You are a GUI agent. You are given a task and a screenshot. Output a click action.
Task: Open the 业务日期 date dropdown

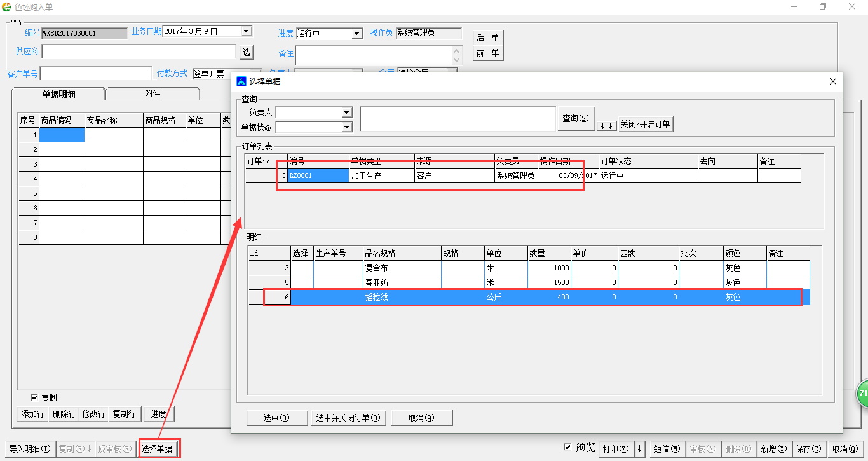pos(247,31)
